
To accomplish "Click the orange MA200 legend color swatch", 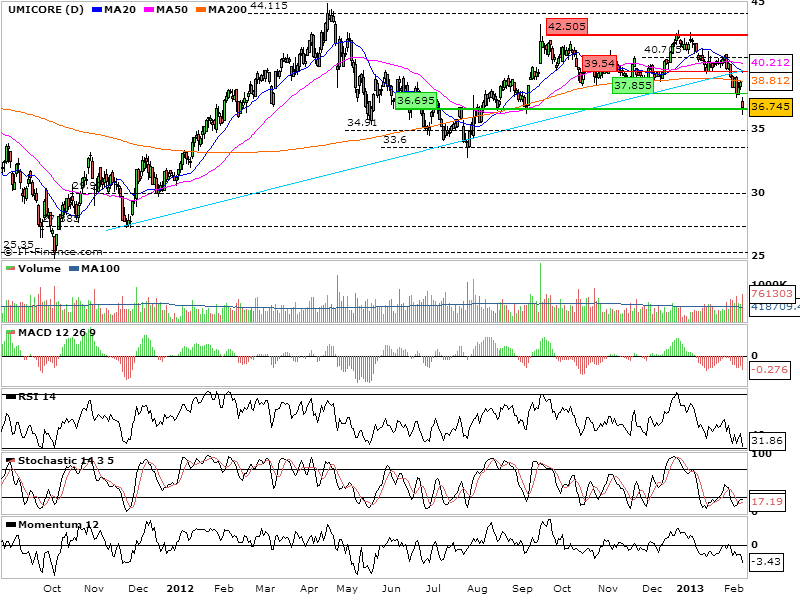I will point(201,10).
